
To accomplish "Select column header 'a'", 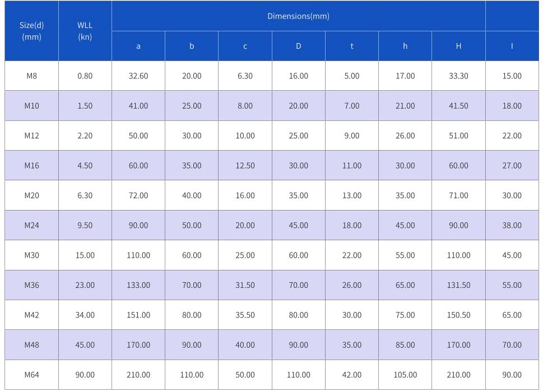I will click(138, 46).
